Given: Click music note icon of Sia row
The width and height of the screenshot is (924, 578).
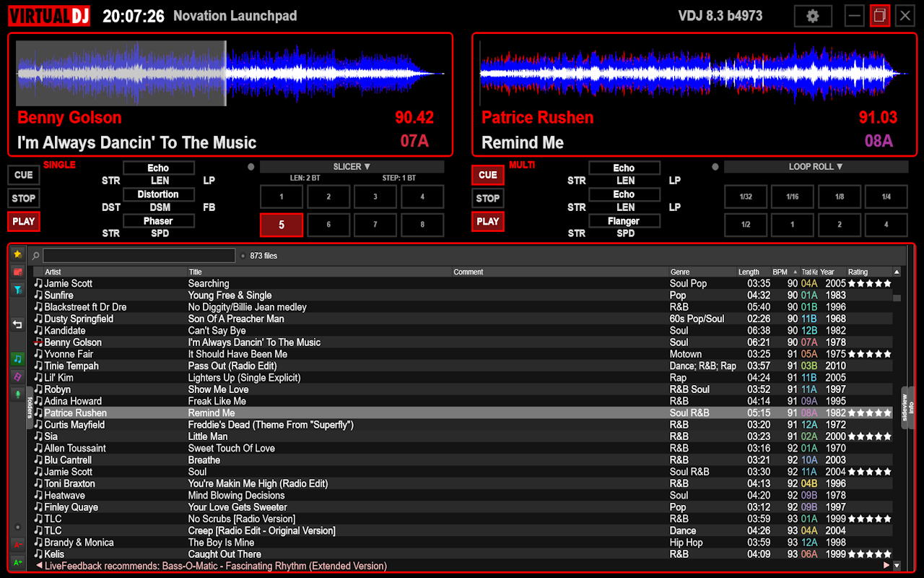Looking at the screenshot, I should click(38, 436).
